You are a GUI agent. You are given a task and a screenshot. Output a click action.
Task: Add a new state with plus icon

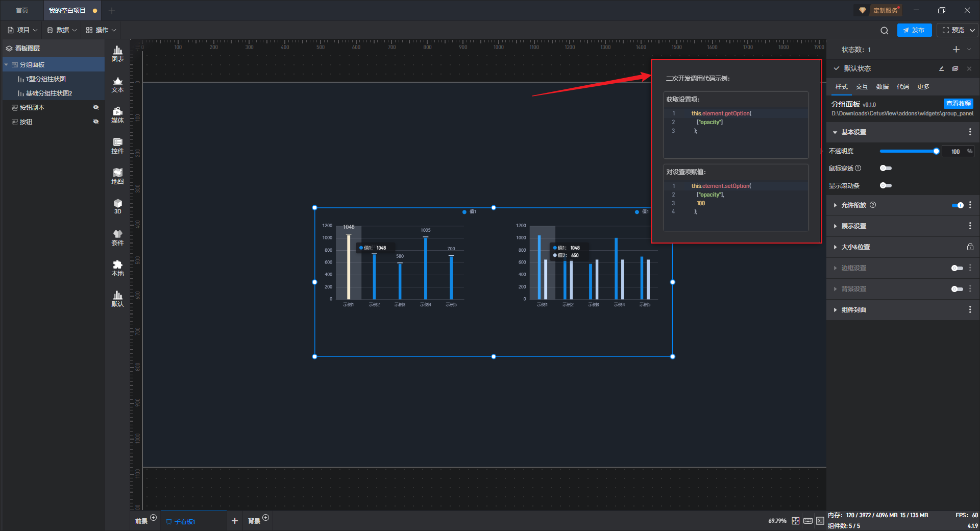(x=956, y=50)
